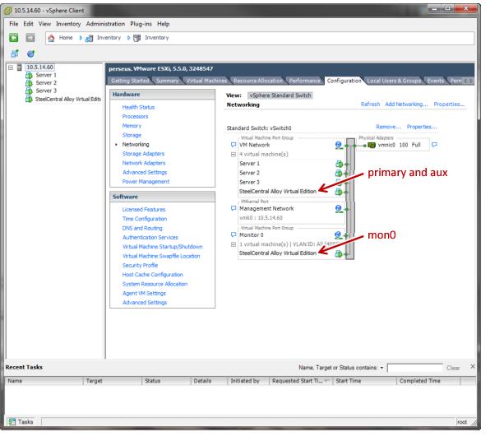The image size is (504, 441).
Task: Click the Monitor 0 globe port icon
Action: [x=338, y=234]
